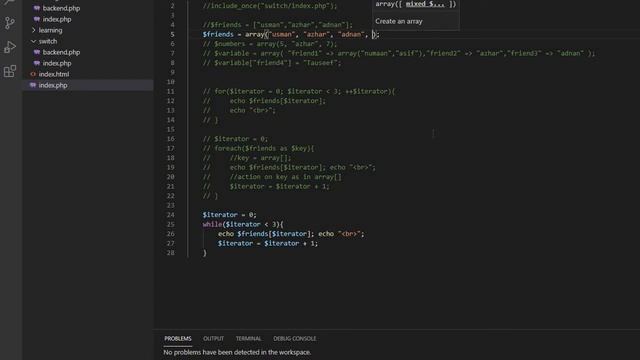The width and height of the screenshot is (640, 360).
Task: Click the '//key = array[]' comment
Action: (x=260, y=158)
